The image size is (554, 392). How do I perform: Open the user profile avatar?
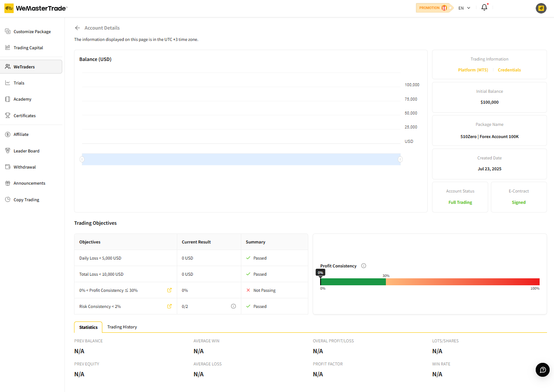541,8
